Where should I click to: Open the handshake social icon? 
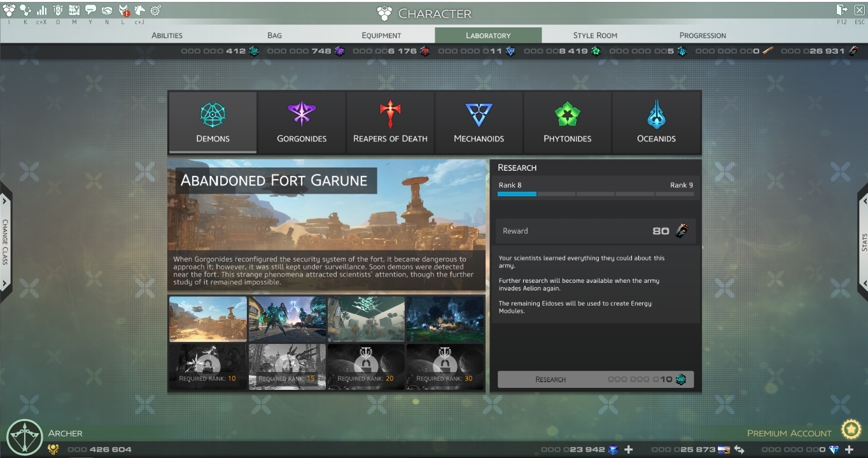point(107,10)
